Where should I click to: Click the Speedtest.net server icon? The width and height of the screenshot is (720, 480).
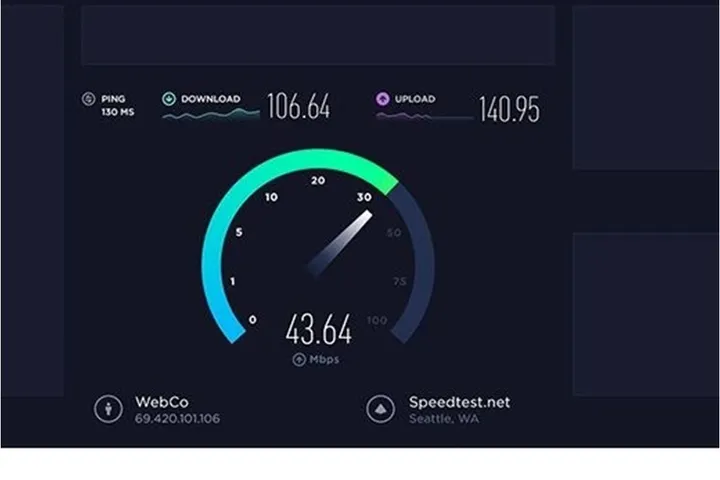pos(381,408)
